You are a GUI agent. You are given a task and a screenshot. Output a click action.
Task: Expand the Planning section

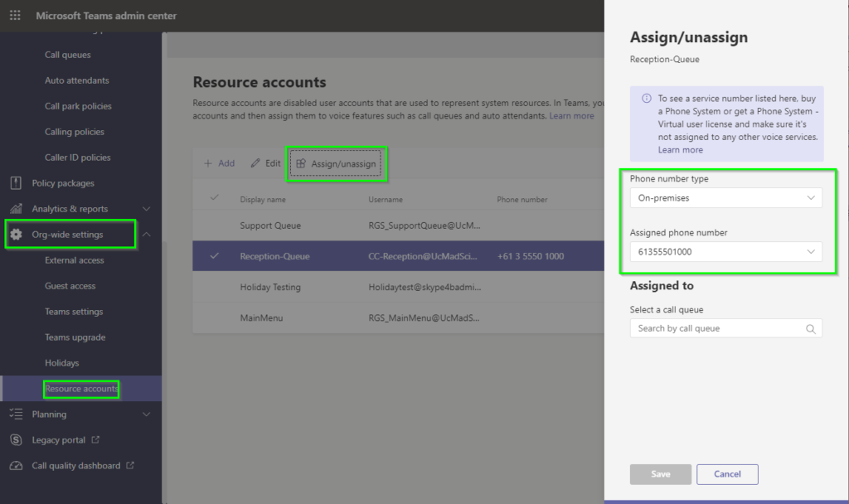click(146, 414)
